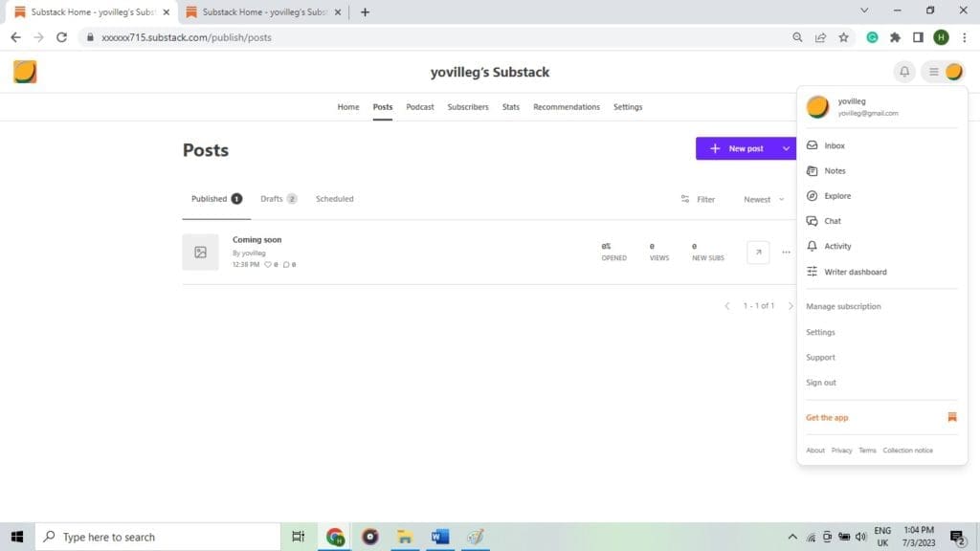Screen dimensions: 980x551
Task: Open the Privacy footer link
Action: click(841, 451)
